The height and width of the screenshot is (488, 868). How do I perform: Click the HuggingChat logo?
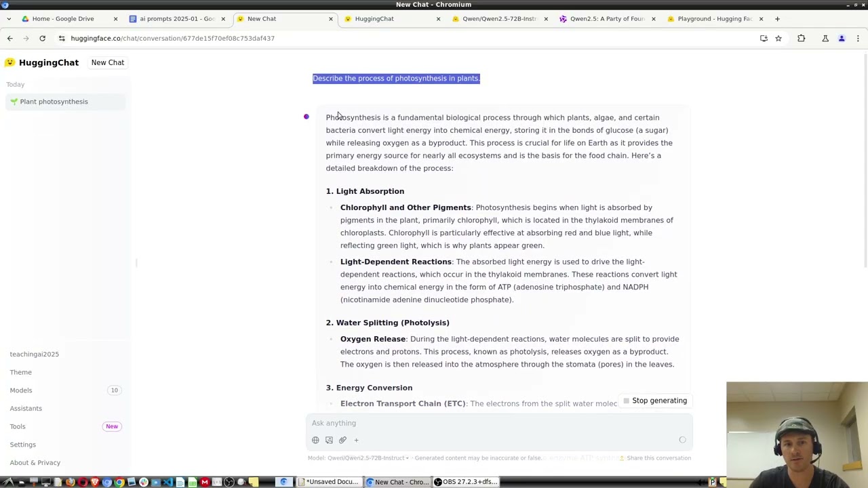[x=41, y=62]
